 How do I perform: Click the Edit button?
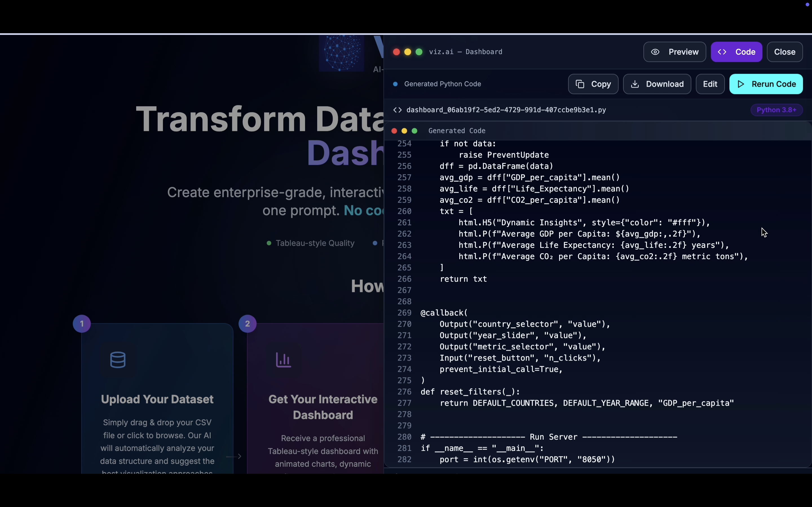[x=710, y=84]
